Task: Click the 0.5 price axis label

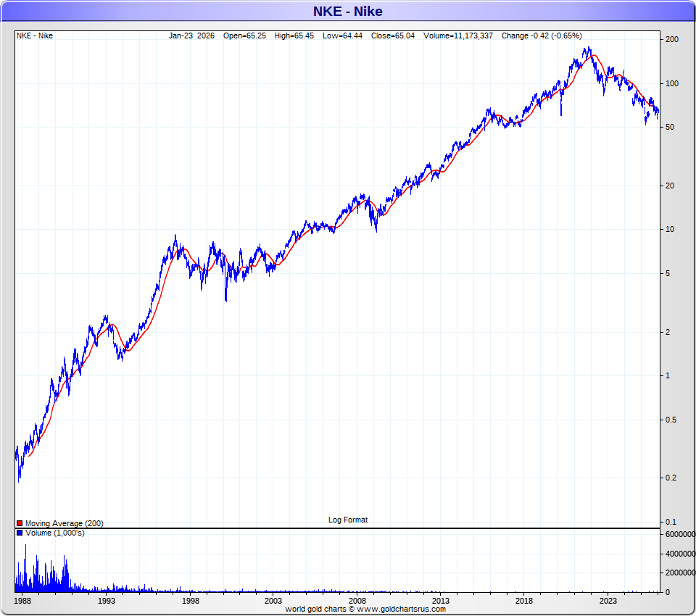Action: point(671,420)
